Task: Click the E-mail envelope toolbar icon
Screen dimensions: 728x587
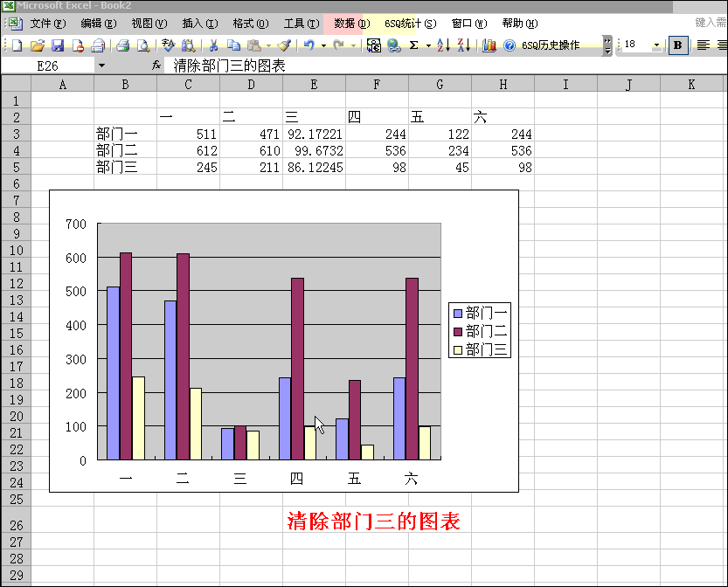Action: [98, 45]
